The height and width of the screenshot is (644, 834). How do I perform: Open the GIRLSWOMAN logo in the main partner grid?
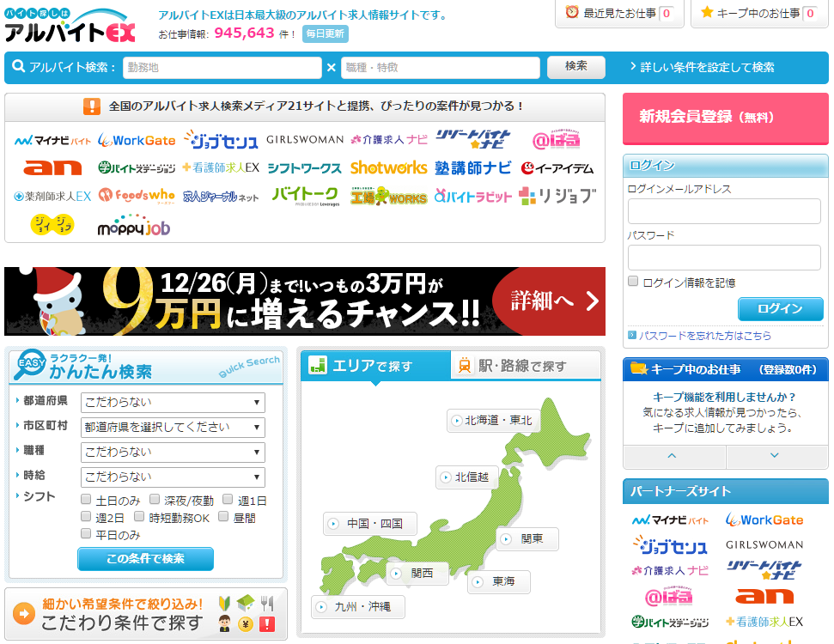(305, 139)
